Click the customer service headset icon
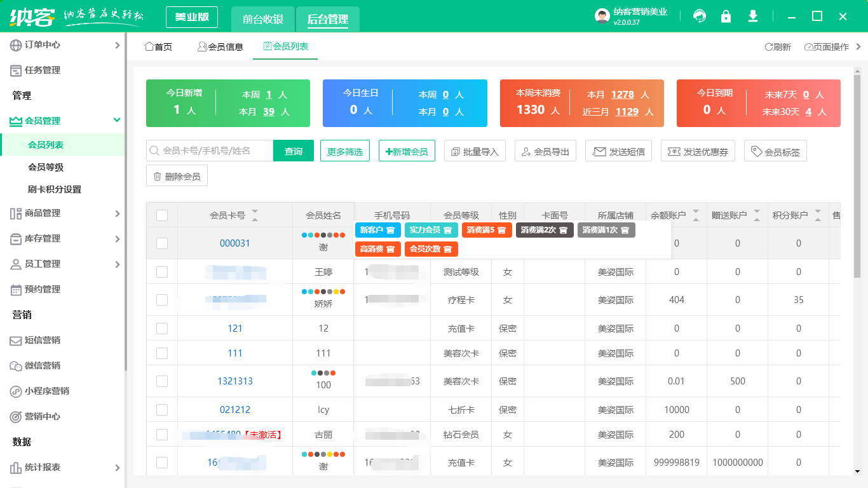The image size is (868, 488). tap(700, 17)
